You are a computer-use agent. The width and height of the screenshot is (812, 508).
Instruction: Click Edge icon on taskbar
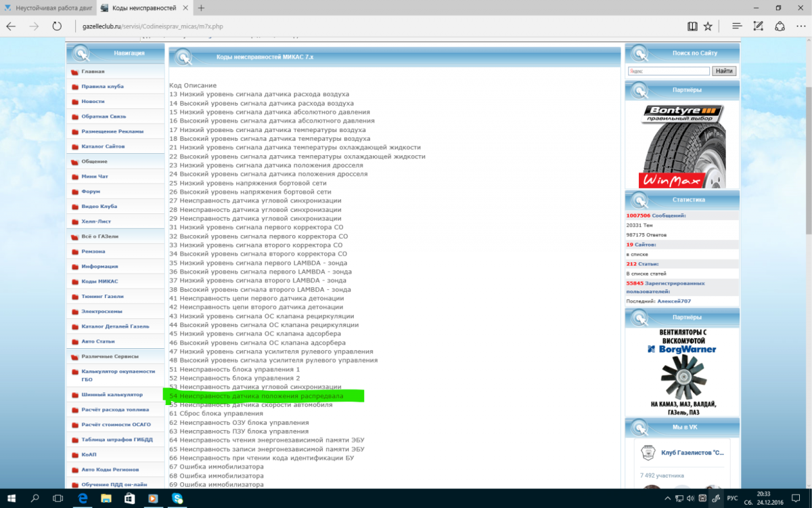[83, 499]
